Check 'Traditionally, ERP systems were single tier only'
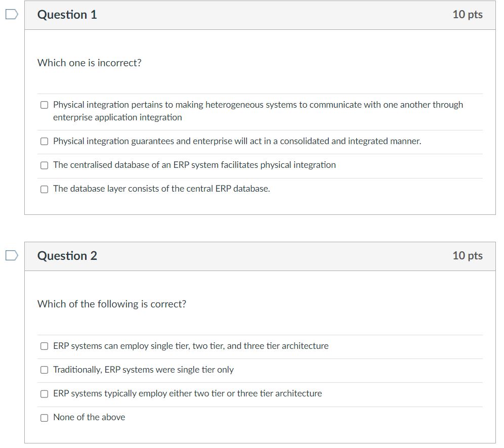 coord(44,370)
